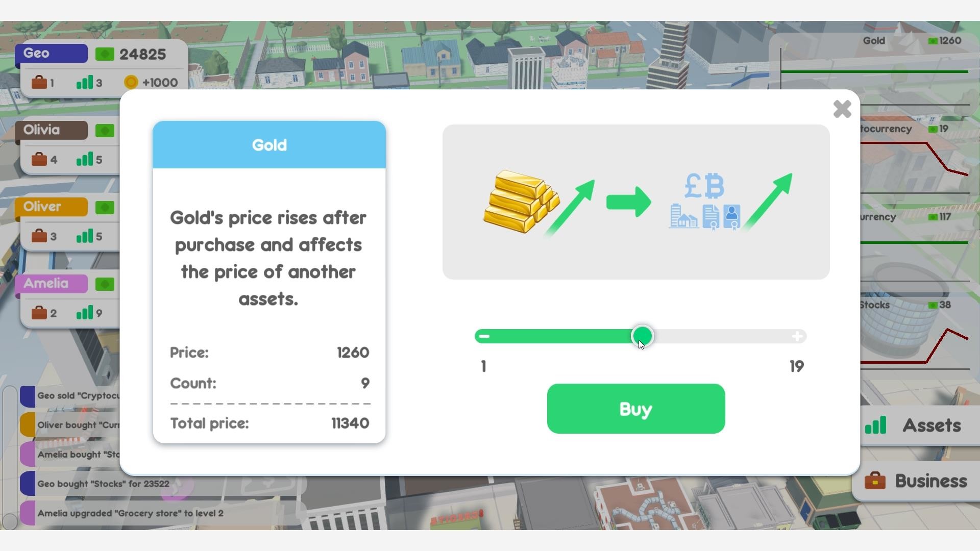This screenshot has width=980, height=551.
Task: Click the green price tag icon next to Gold 1260
Action: coord(933,41)
